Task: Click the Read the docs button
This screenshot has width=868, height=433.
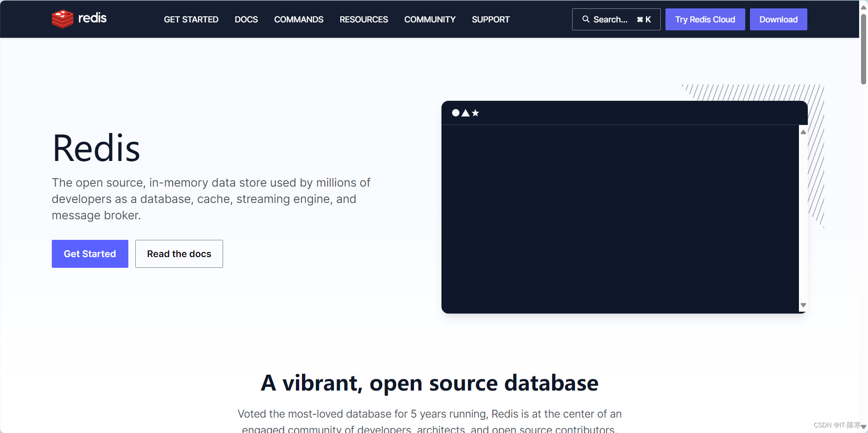Action: [179, 254]
